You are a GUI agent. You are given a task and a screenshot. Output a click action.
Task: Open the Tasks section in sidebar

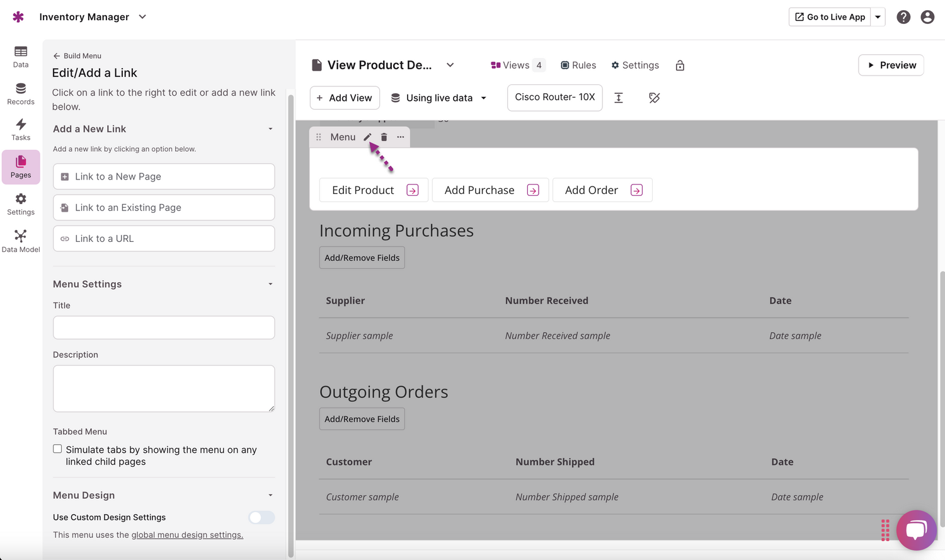point(21,130)
